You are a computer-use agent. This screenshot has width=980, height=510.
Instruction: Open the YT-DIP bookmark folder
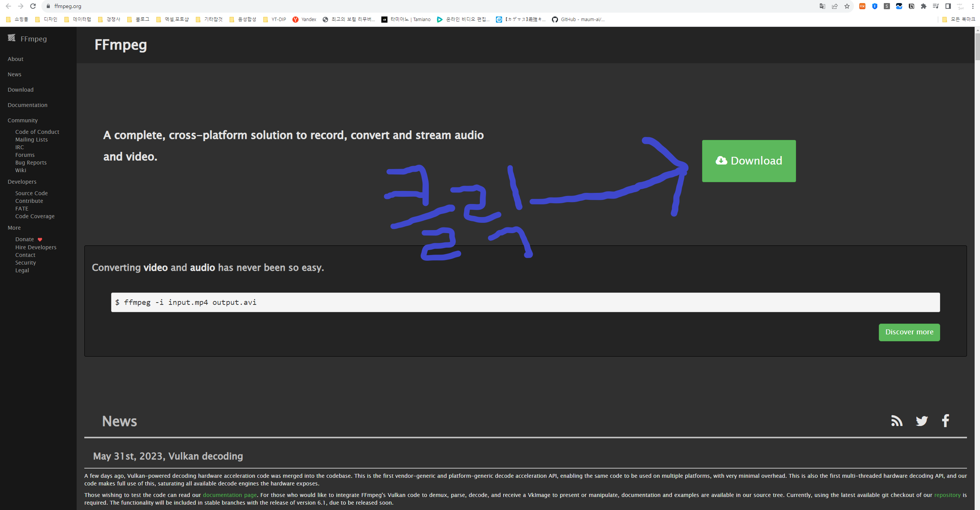275,20
